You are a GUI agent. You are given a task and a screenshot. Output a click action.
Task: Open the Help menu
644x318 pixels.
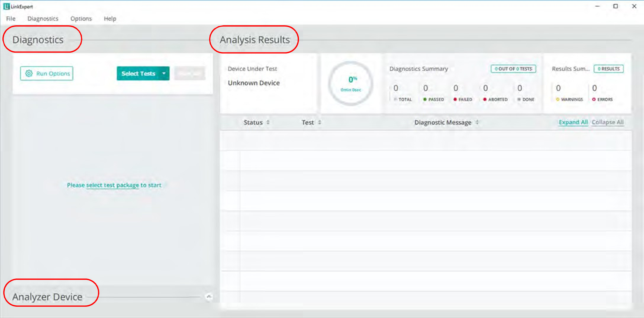pyautogui.click(x=110, y=19)
